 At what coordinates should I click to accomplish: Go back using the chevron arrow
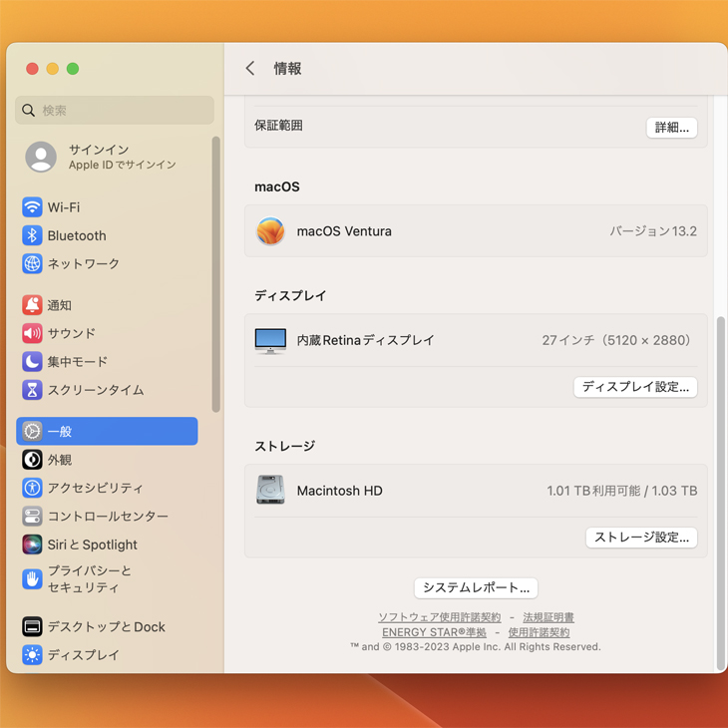point(250,69)
